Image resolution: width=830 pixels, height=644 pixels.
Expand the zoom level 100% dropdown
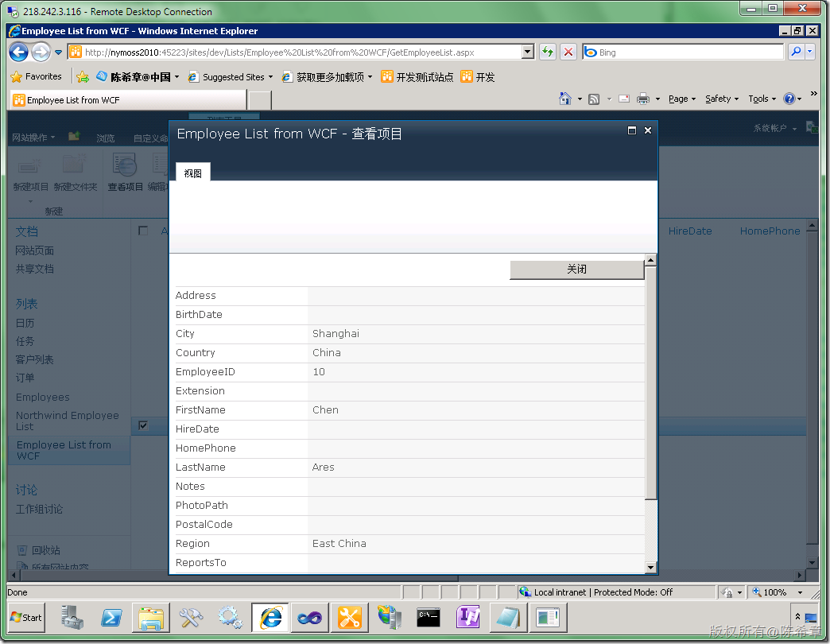pyautogui.click(x=800, y=592)
